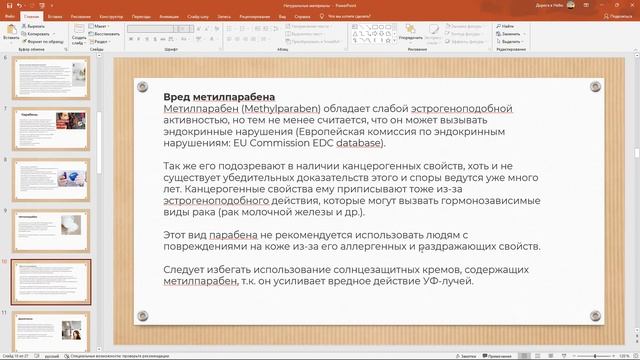Switch to the Слайд-шоу tab

[x=198, y=17]
